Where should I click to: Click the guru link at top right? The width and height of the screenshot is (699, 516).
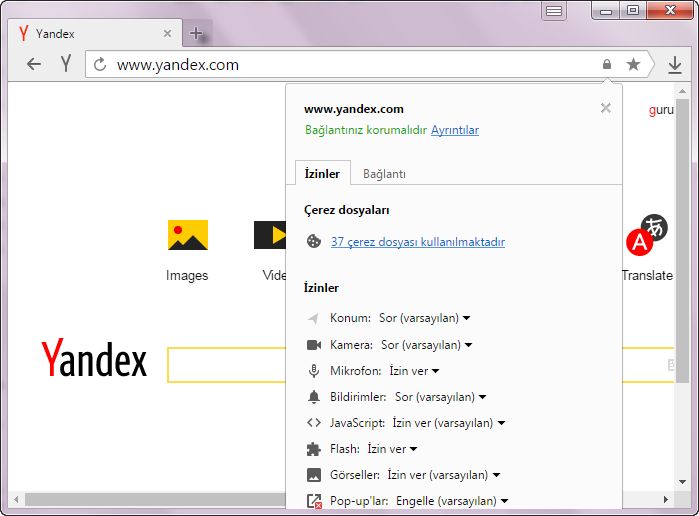(x=661, y=110)
